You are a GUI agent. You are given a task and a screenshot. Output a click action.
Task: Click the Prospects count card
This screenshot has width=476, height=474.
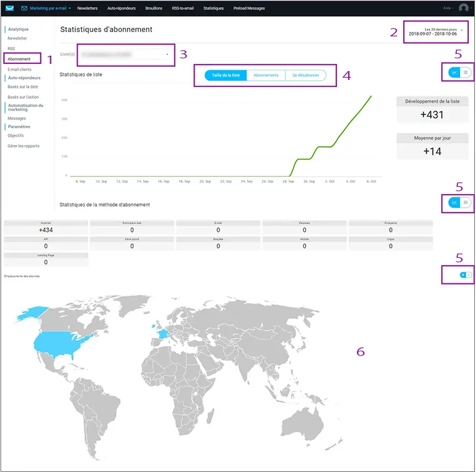click(x=391, y=228)
